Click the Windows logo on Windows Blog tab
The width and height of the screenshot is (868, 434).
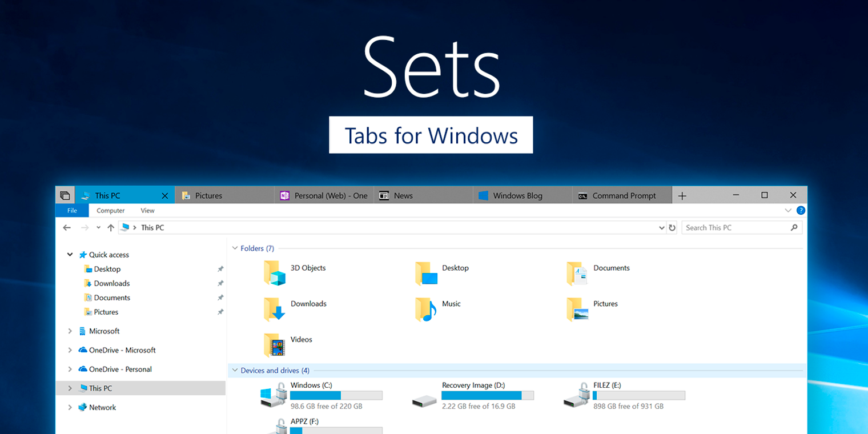click(x=483, y=195)
